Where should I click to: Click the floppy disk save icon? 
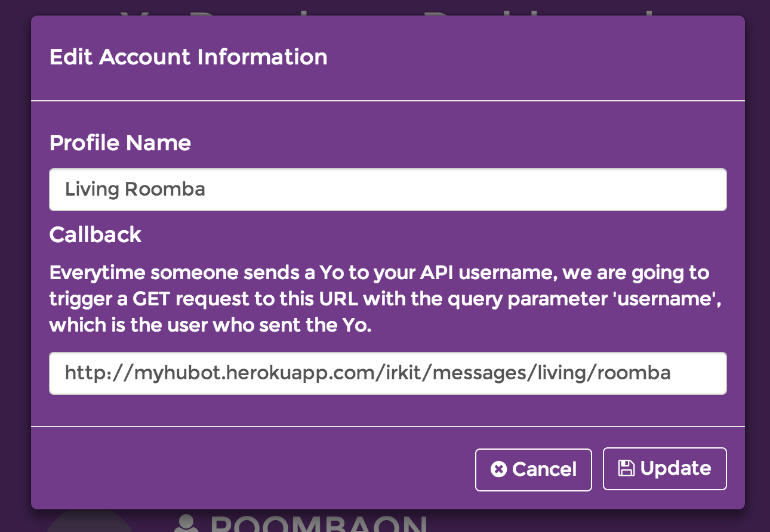coord(626,468)
